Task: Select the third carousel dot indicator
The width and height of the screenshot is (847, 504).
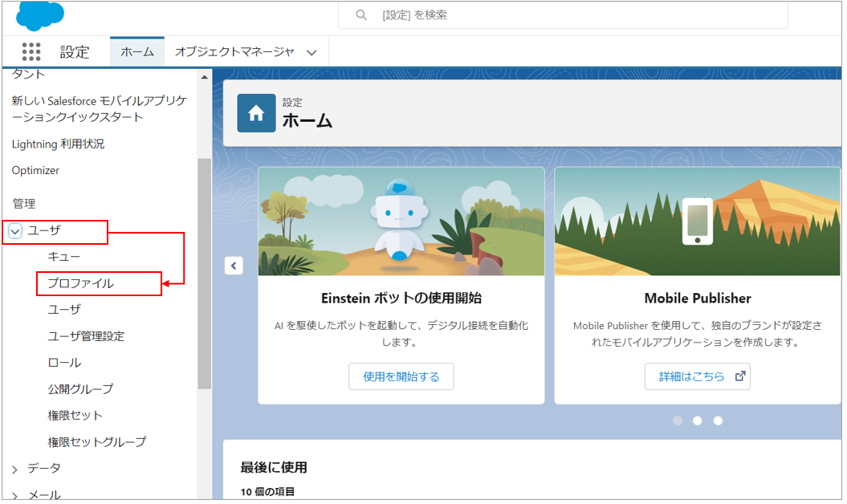Action: click(718, 421)
